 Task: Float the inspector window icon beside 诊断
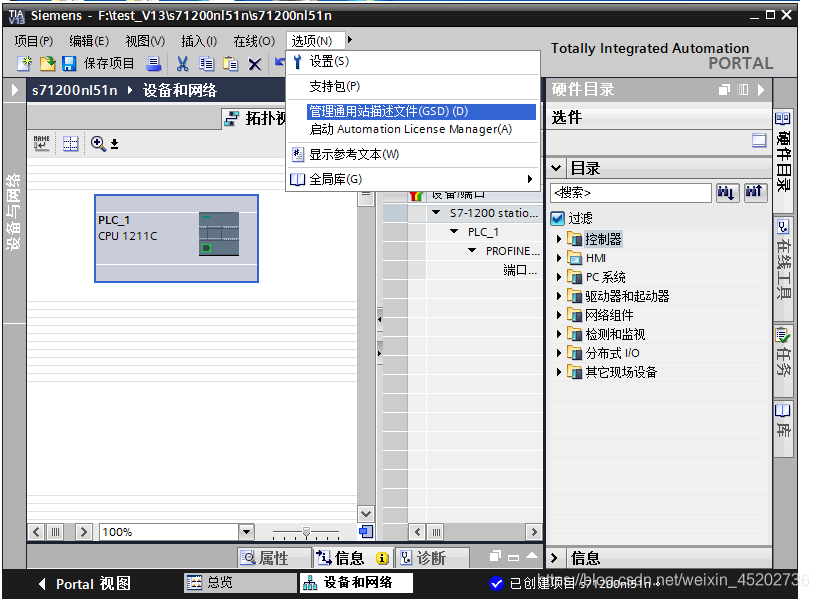coord(495,556)
